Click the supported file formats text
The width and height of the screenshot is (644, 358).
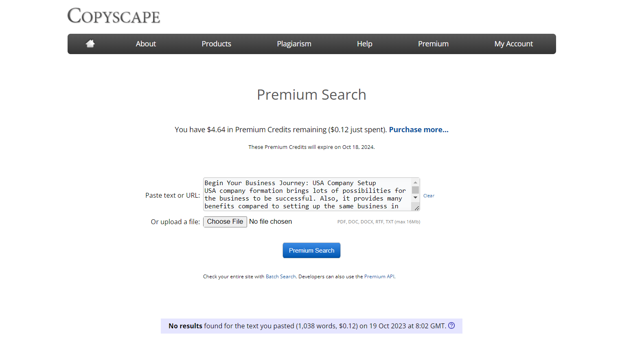(379, 222)
